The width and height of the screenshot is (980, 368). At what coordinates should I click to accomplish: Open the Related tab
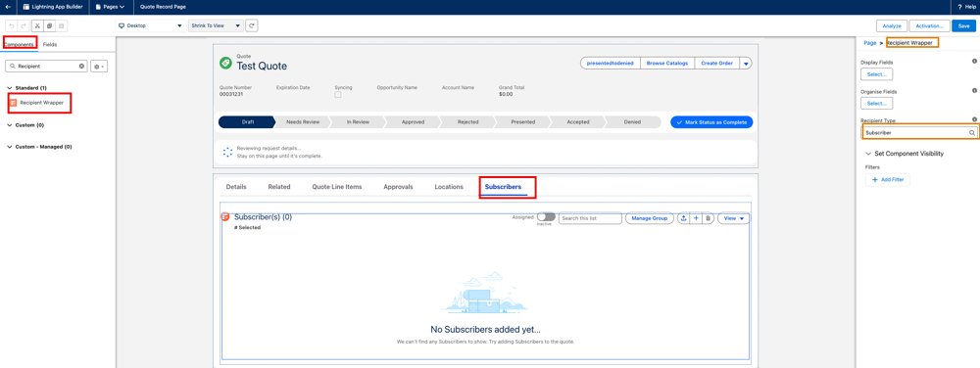(x=278, y=187)
